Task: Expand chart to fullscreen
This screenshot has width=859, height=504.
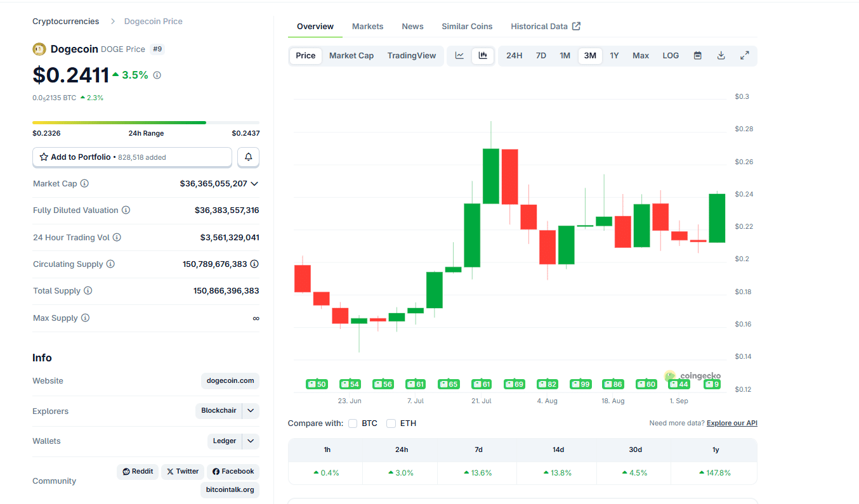Action: pyautogui.click(x=744, y=56)
